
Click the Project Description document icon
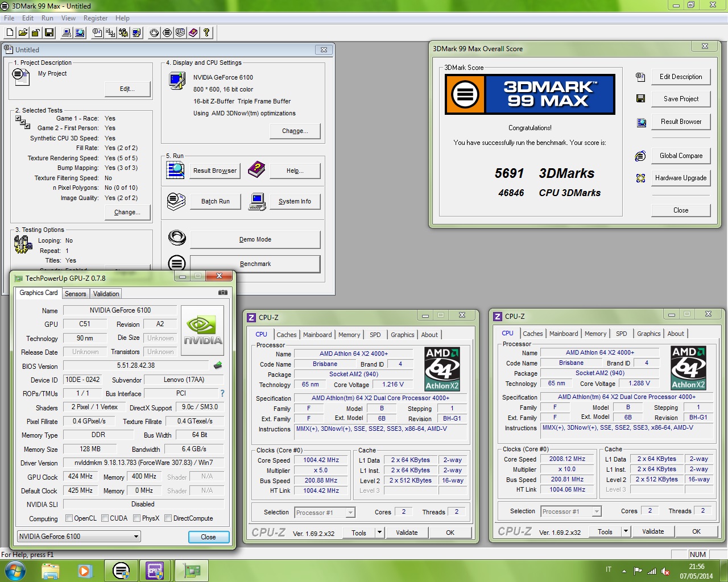(x=21, y=77)
